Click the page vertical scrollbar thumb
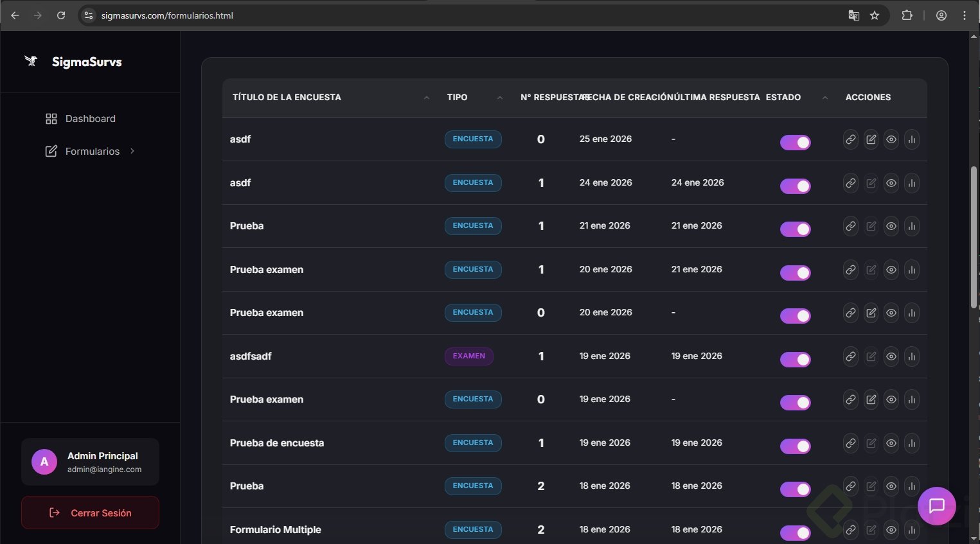Screen dimensions: 980x544 974,238
